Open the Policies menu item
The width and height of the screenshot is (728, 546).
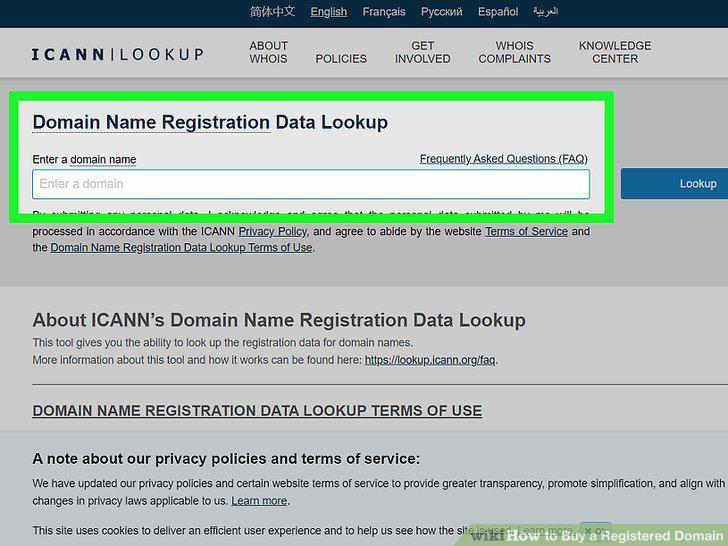coord(341,58)
